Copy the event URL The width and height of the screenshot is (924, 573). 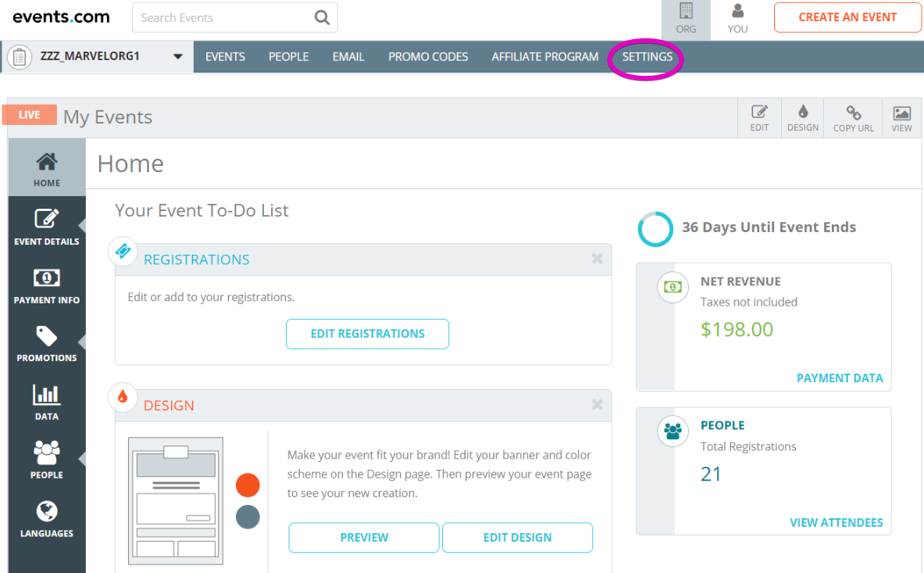click(853, 118)
